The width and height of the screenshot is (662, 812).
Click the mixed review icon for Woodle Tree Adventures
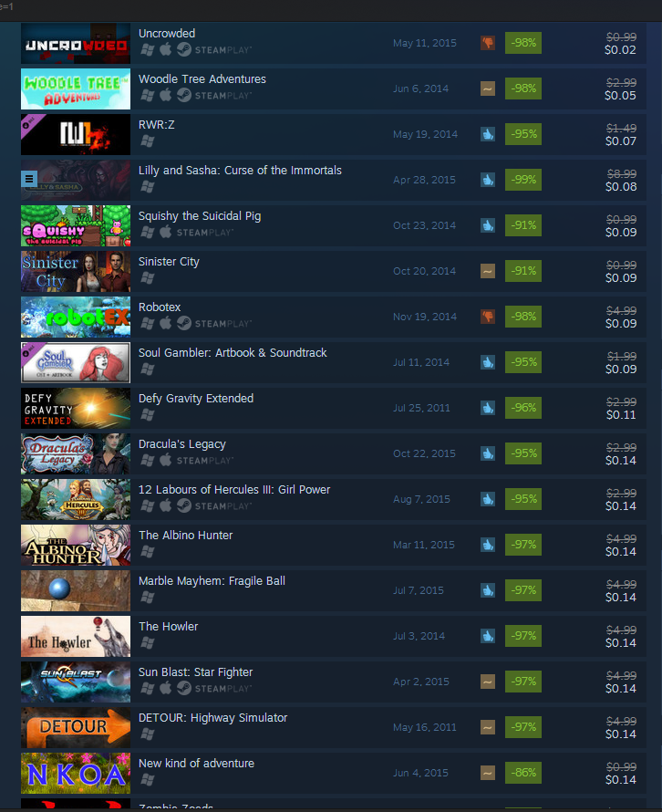tap(488, 88)
